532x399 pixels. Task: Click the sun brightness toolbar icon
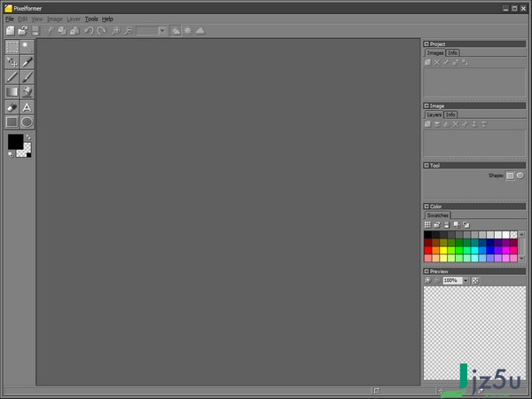pyautogui.click(x=188, y=31)
